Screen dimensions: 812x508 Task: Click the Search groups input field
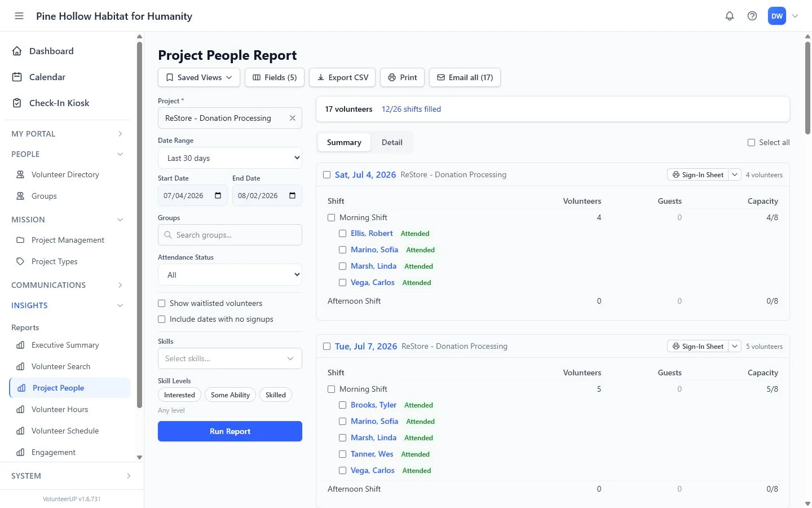pos(230,235)
